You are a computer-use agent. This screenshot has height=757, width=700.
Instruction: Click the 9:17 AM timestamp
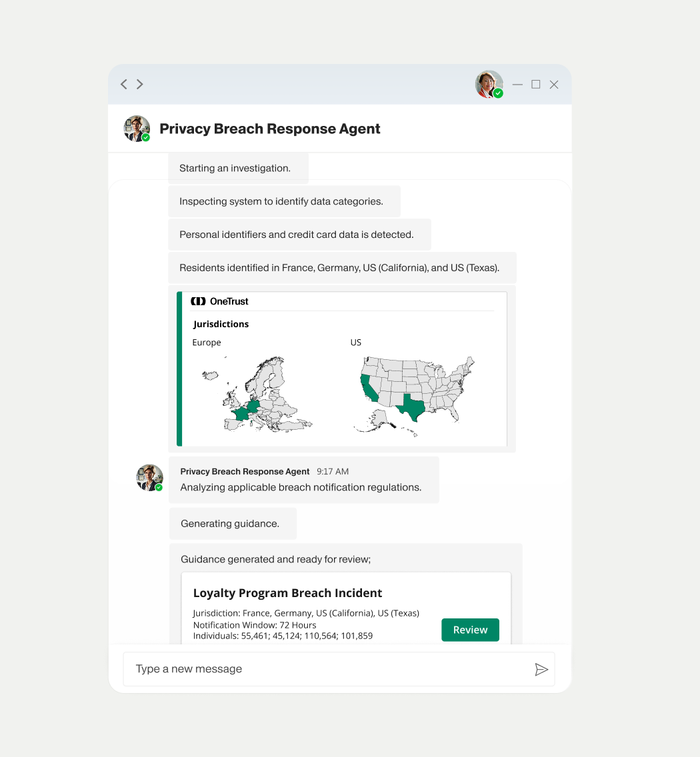(x=332, y=471)
